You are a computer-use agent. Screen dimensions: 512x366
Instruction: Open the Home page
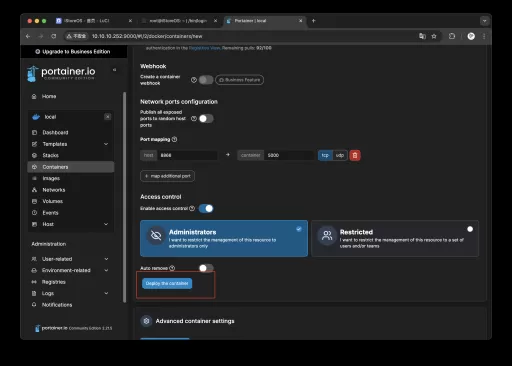(x=49, y=96)
